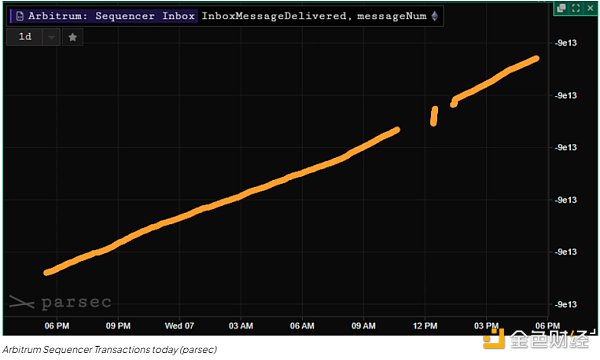Click the parsec logo watermark
Screen dimensions: 600x360
(60, 302)
